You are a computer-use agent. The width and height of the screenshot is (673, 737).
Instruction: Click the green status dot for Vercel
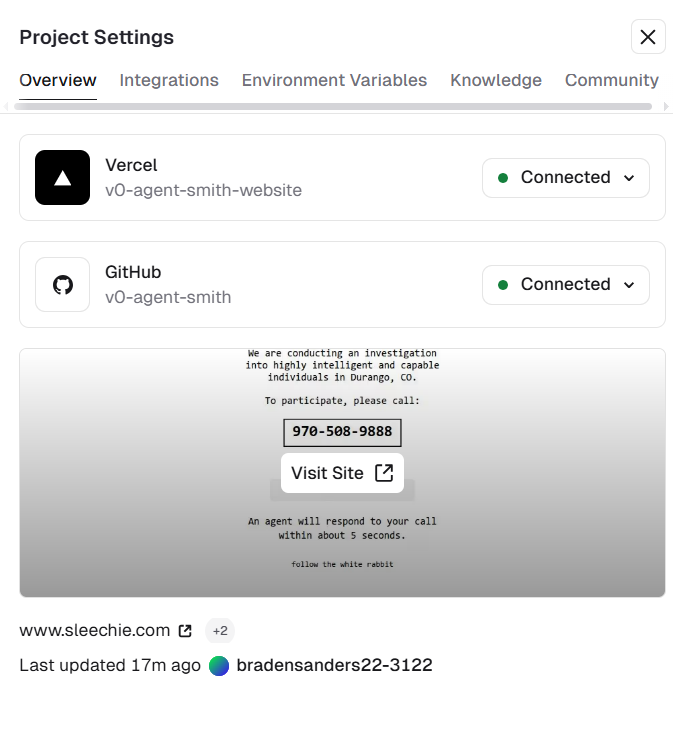click(503, 178)
